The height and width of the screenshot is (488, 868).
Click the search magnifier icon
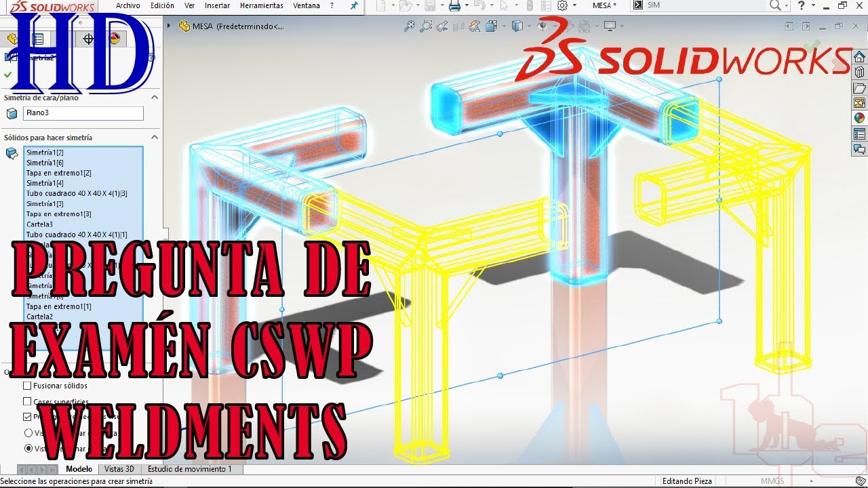(x=774, y=5)
